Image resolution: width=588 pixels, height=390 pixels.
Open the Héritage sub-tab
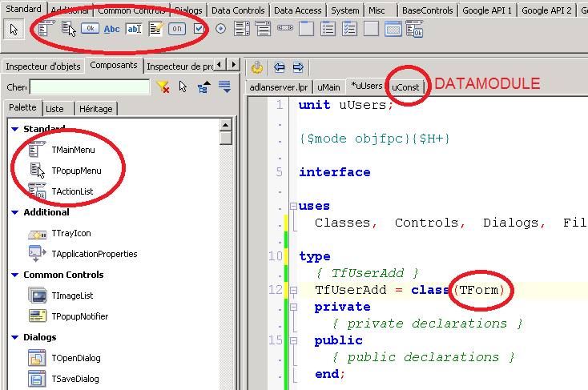96,109
